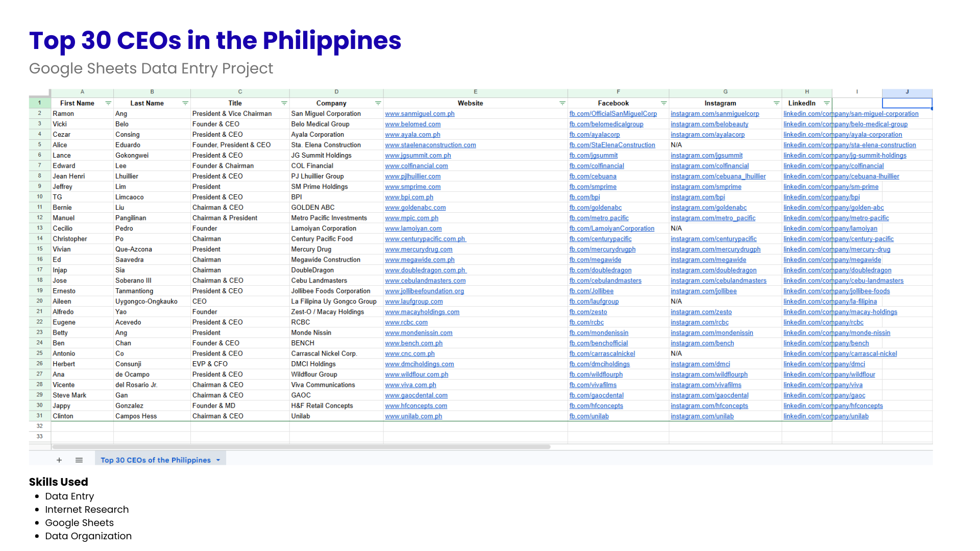Image resolution: width=980 pixels, height=551 pixels.
Task: Select cell containing 'Lamoiyan Corporation'
Action: tap(336, 229)
